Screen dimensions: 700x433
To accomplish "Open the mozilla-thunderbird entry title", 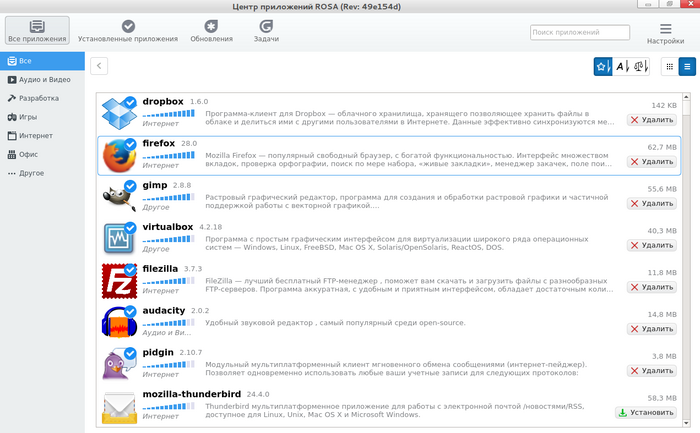I will [192, 394].
